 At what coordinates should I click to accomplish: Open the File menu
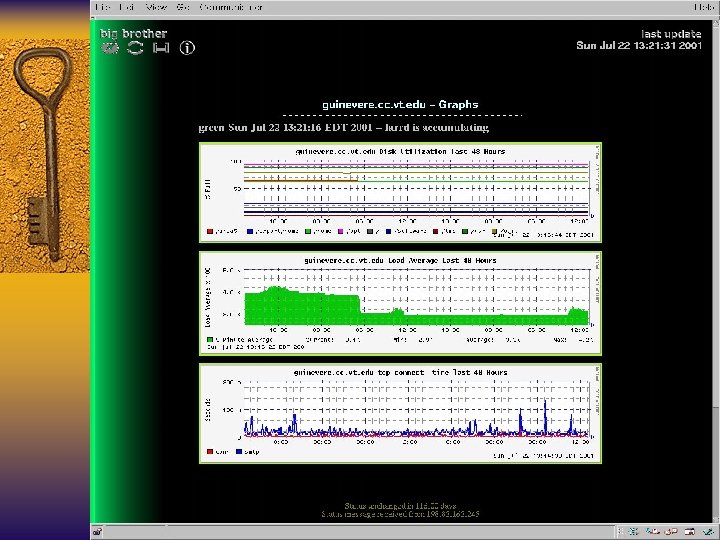pos(103,7)
